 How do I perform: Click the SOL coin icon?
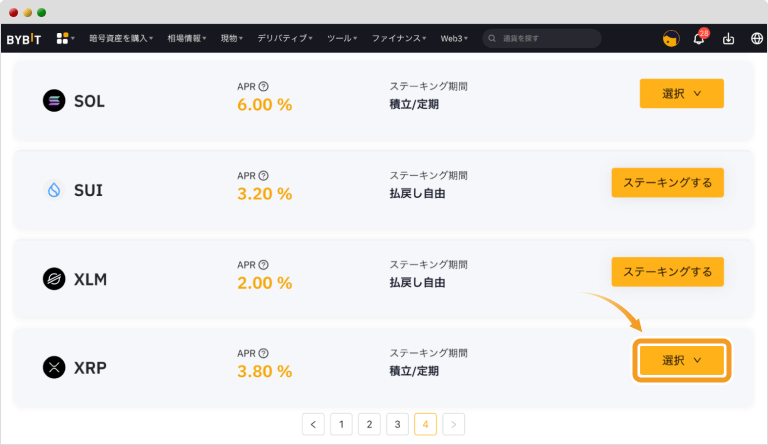(54, 101)
